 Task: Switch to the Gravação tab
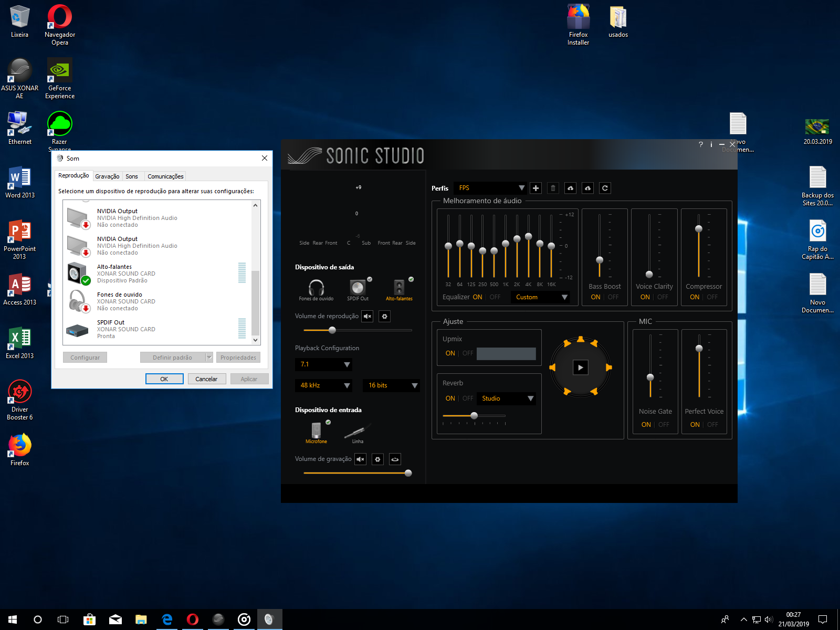tap(107, 176)
